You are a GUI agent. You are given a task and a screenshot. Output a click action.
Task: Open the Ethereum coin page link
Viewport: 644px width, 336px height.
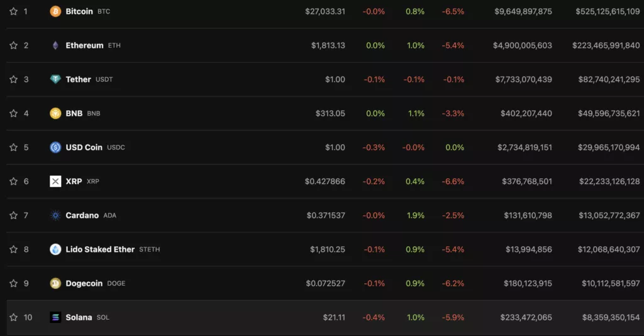(x=85, y=46)
